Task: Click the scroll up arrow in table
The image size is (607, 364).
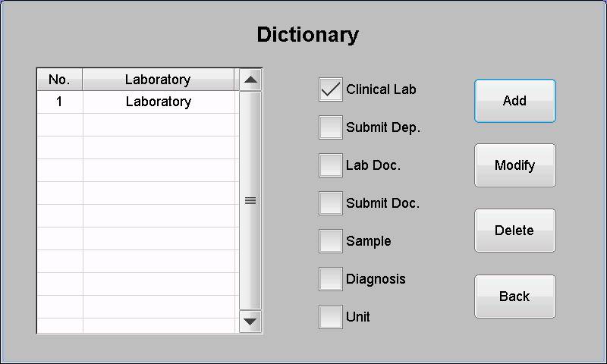Action: (x=250, y=80)
